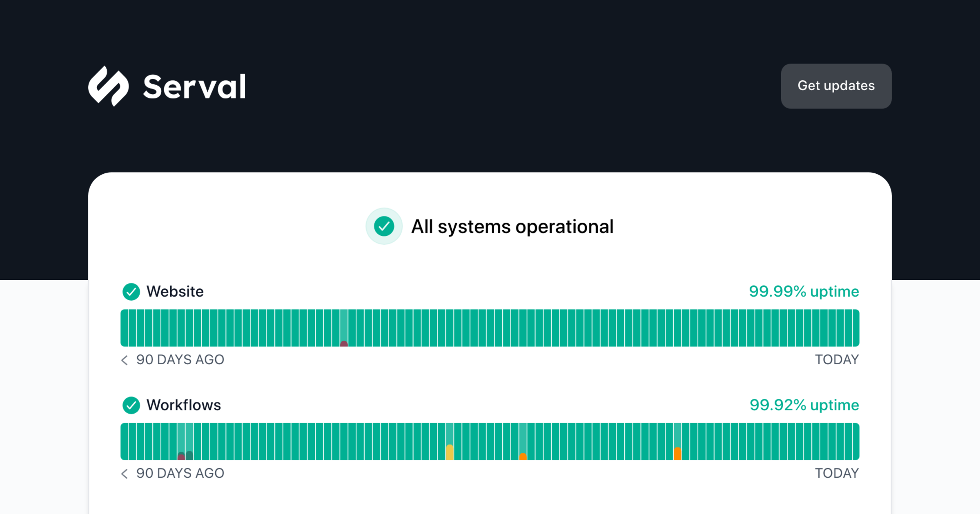Select the Workflows component label
980x514 pixels.
(x=183, y=405)
